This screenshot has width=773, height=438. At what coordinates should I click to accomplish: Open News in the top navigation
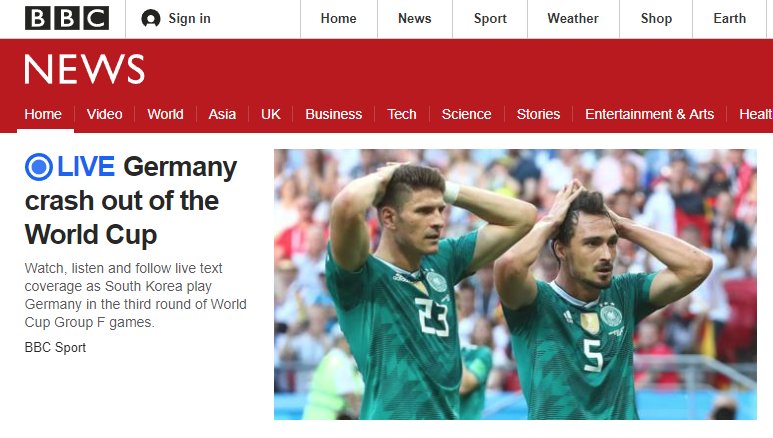click(415, 19)
